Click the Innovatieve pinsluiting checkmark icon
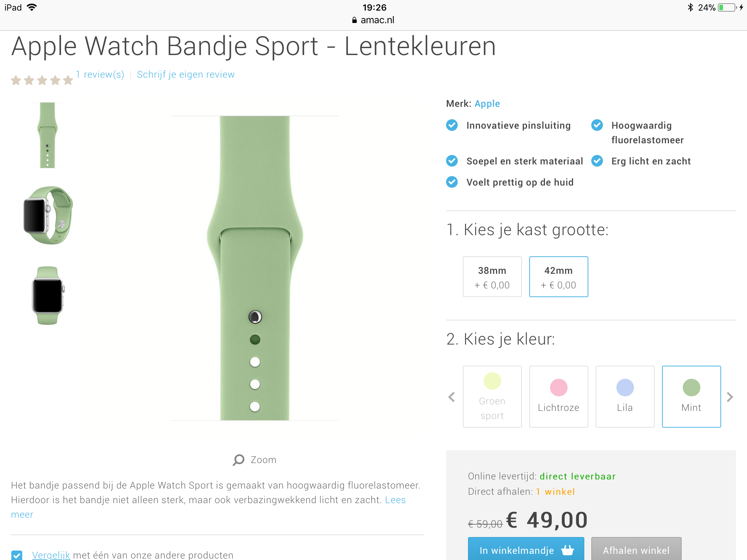This screenshot has width=747, height=560. [452, 125]
